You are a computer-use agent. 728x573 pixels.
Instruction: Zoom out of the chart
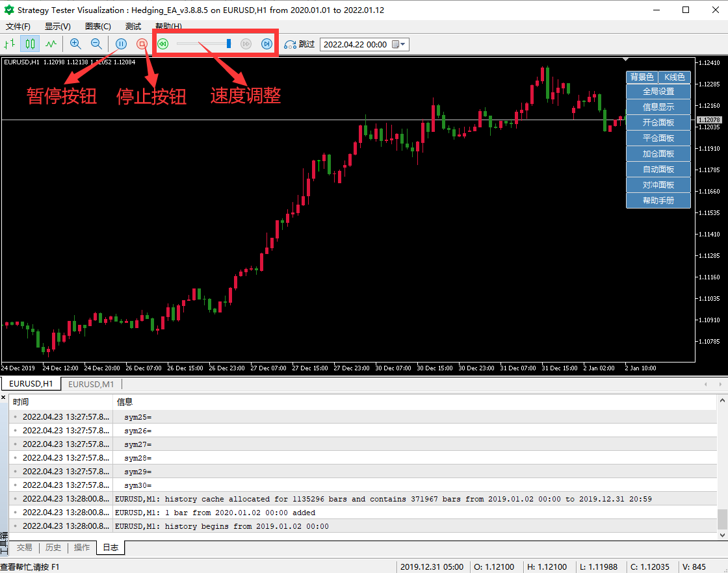tap(96, 44)
